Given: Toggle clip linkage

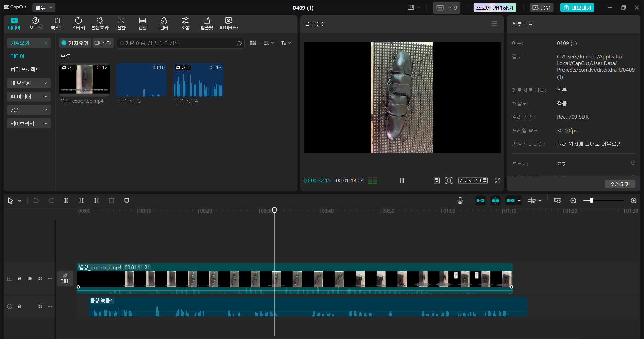Looking at the screenshot, I should coord(511,201).
